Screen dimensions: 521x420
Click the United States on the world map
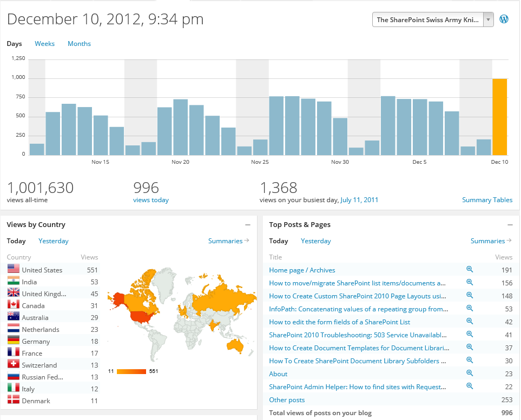pos(143,316)
